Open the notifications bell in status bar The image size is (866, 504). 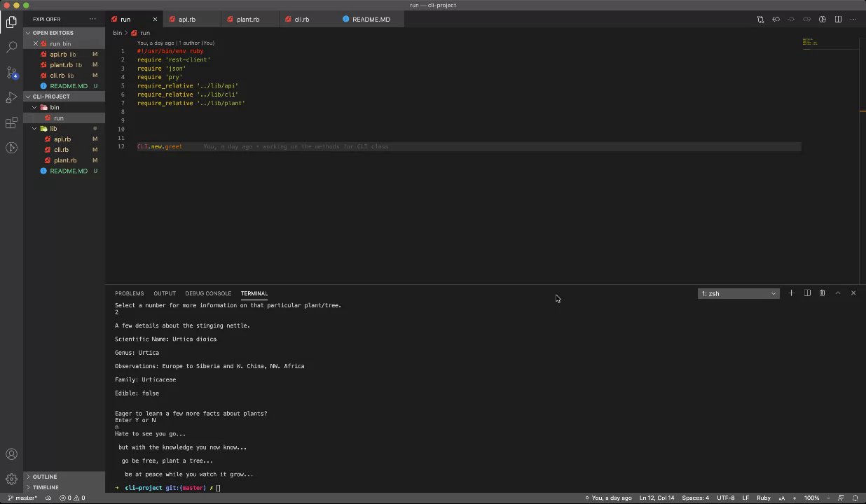855,498
